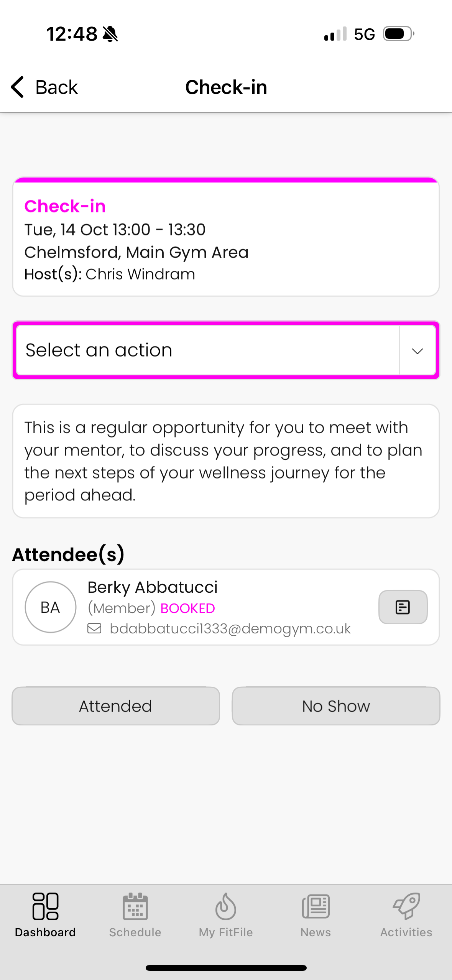Mark attendee as No Show
Image resolution: width=452 pixels, height=980 pixels.
[336, 706]
